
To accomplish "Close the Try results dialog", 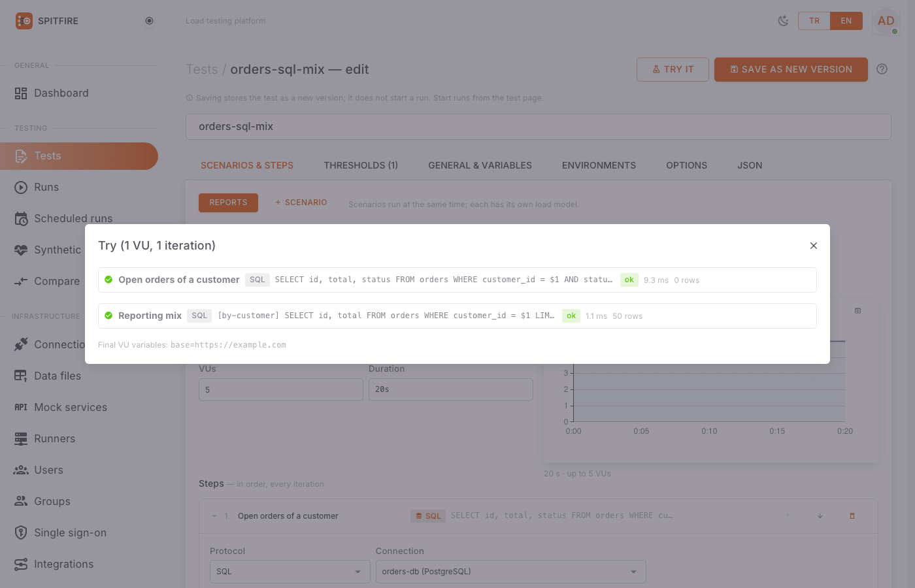I will (814, 246).
